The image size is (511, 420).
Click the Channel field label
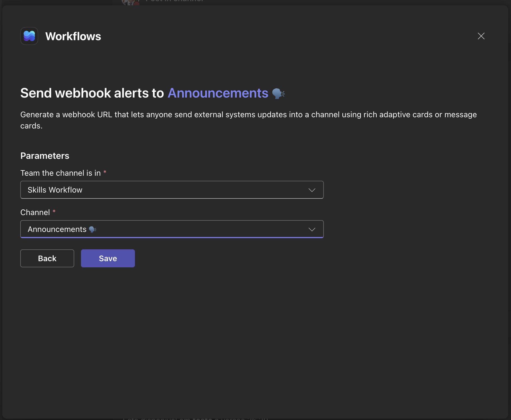pyautogui.click(x=35, y=212)
